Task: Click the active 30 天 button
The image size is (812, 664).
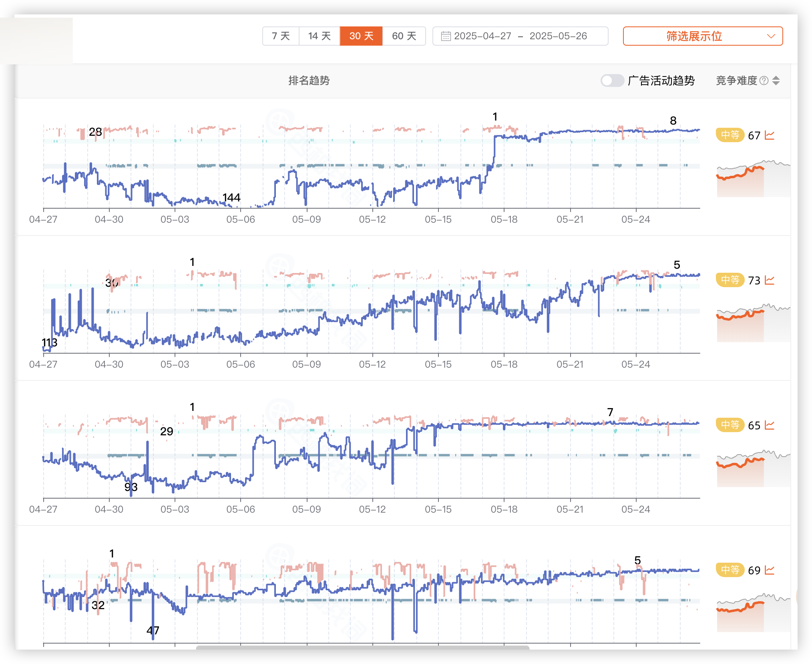Action: pos(361,36)
